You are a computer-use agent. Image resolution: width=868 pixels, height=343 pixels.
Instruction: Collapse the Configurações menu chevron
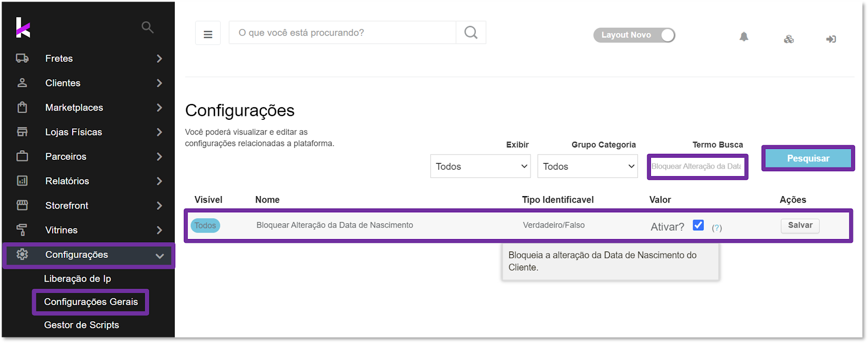pyautogui.click(x=159, y=256)
